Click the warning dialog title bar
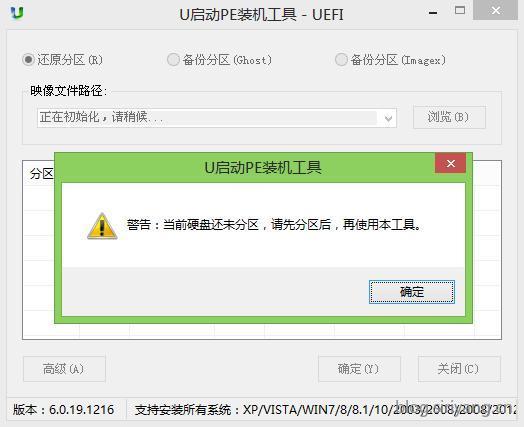Viewport: 524px width, 427px height. (246, 167)
